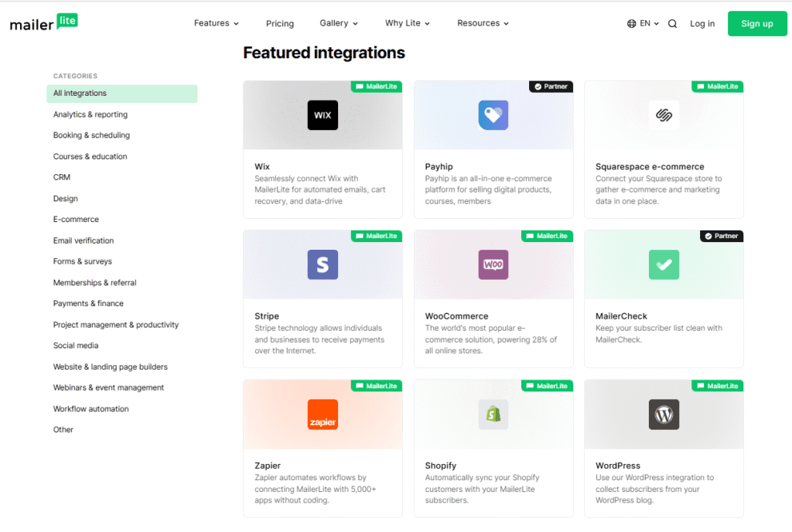This screenshot has width=792, height=532.
Task: Click MailerLite badge on Shopify card
Action: click(x=547, y=386)
